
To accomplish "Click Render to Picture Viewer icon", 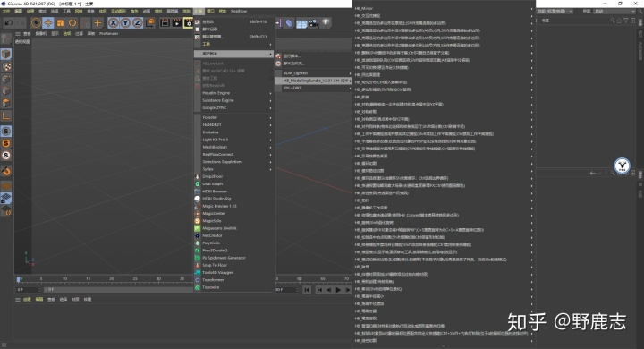I will click(x=176, y=23).
